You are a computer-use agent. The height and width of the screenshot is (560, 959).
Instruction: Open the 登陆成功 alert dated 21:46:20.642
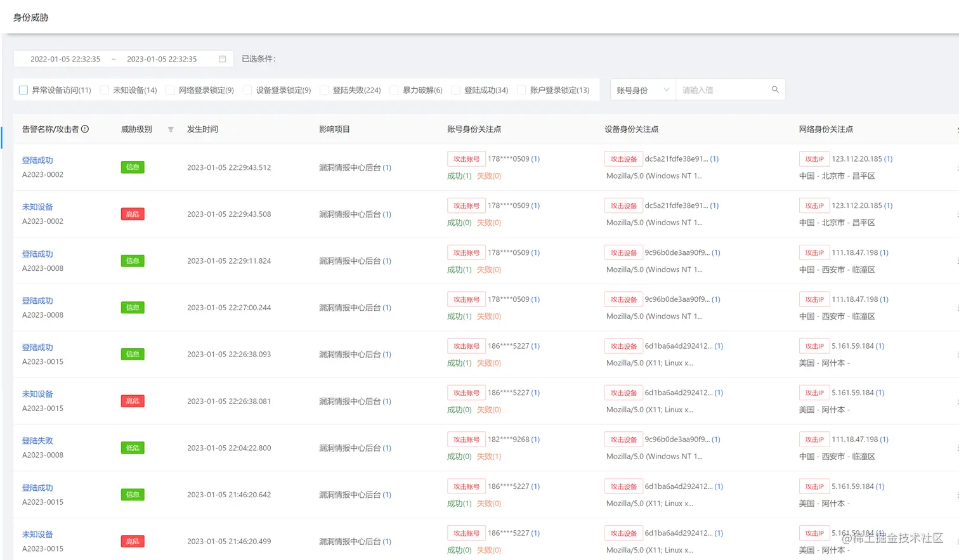click(x=37, y=488)
